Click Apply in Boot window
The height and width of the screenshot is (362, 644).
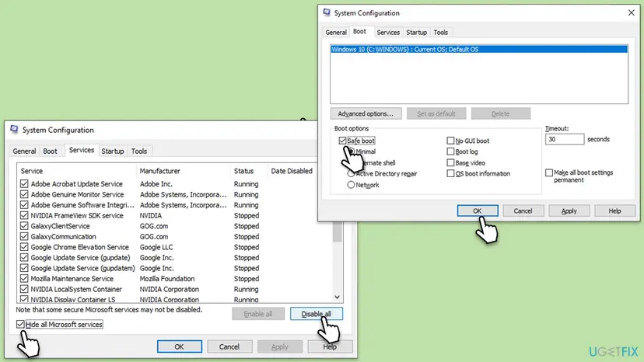tap(569, 211)
